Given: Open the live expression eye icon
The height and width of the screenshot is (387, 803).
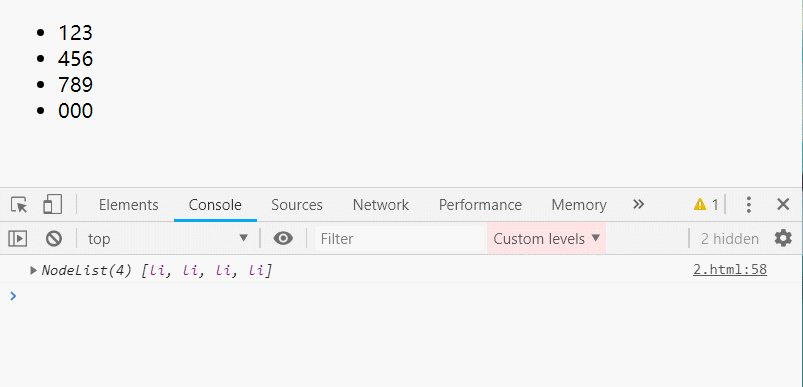Looking at the screenshot, I should (283, 239).
